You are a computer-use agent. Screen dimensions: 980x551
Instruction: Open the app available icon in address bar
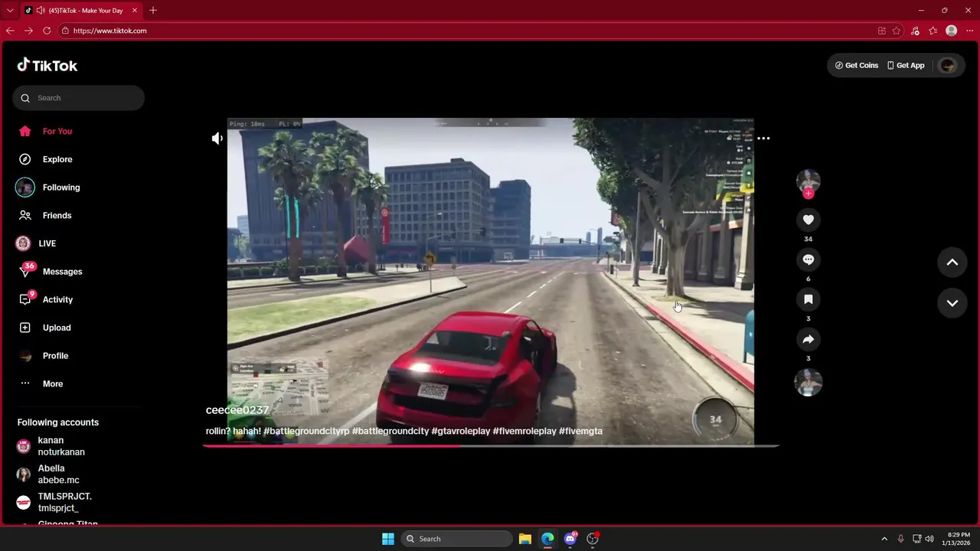(x=882, y=31)
